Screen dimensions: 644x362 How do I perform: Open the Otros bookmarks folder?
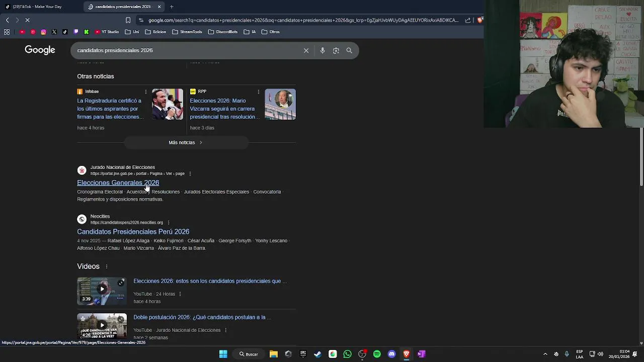pos(270,32)
